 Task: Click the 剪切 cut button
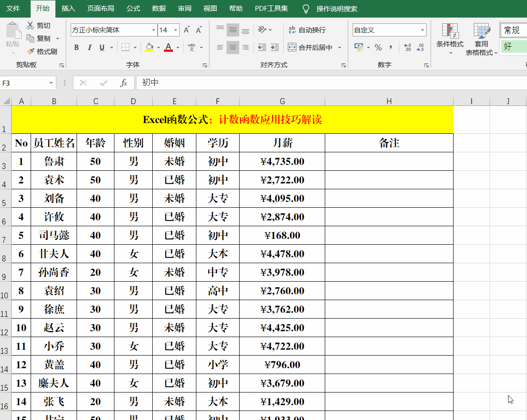tap(42, 25)
